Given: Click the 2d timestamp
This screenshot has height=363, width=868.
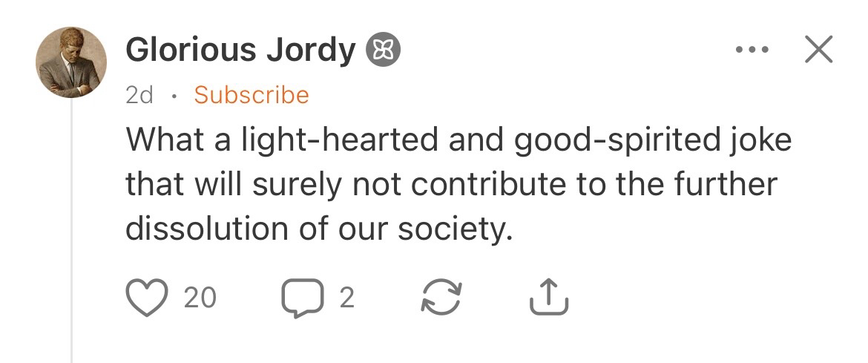Looking at the screenshot, I should pyautogui.click(x=139, y=95).
